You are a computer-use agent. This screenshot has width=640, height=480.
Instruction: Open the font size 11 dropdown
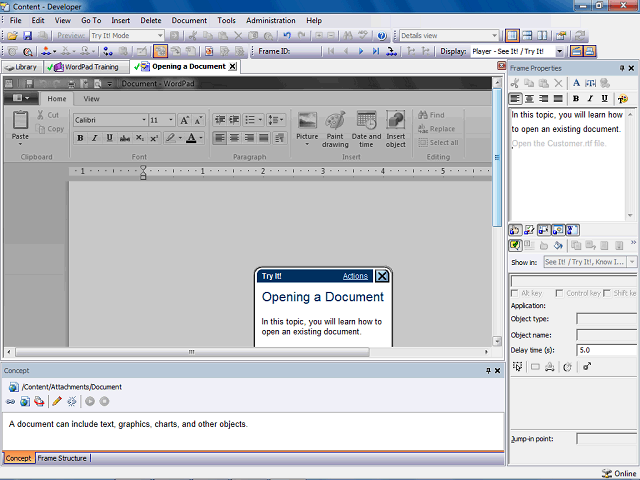[171, 120]
